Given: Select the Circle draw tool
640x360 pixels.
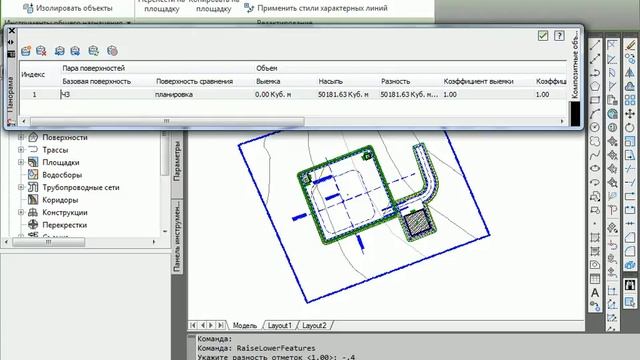Looking at the screenshot, I should point(595,127).
